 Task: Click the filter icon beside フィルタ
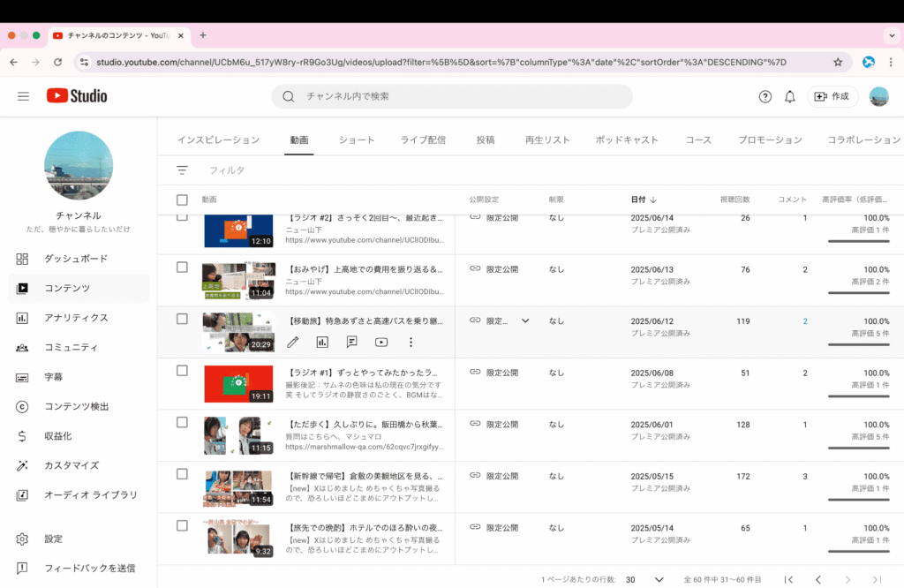pyautogui.click(x=182, y=170)
